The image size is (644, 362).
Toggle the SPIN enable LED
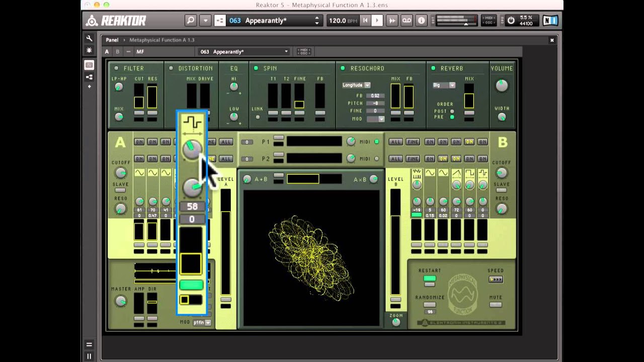[256, 68]
